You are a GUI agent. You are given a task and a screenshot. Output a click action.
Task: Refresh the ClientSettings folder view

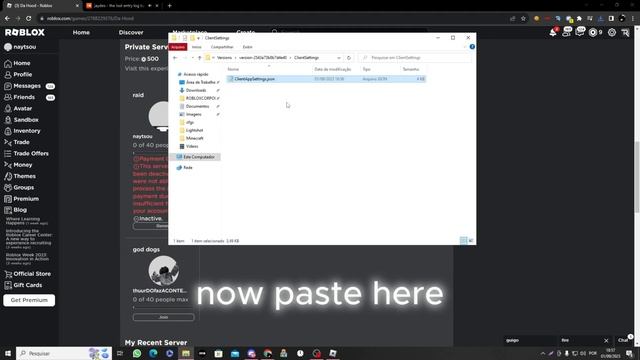[x=349, y=58]
